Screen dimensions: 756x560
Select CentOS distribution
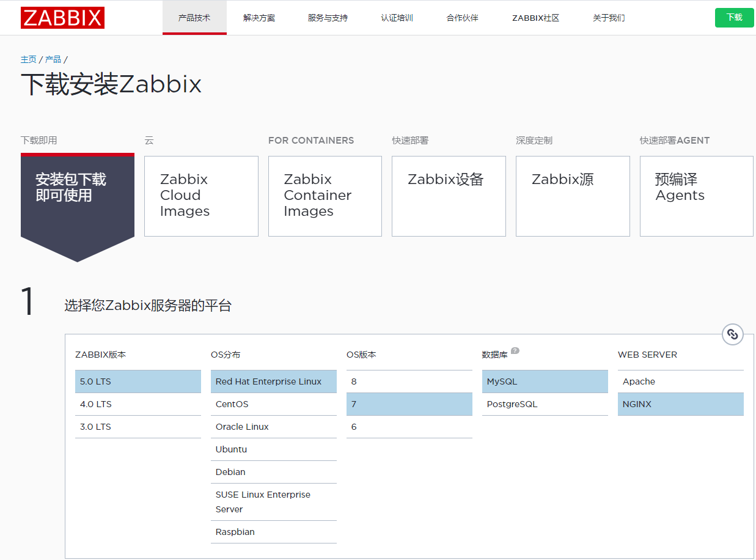coord(274,404)
